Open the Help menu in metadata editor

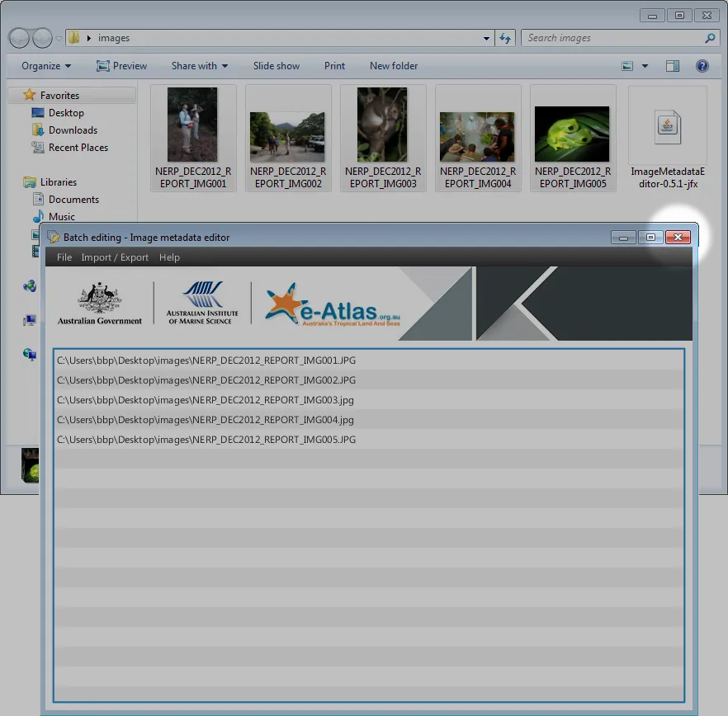pos(169,257)
